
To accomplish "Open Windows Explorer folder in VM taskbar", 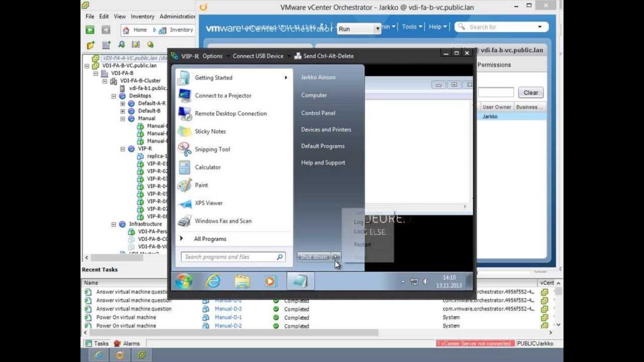I will pyautogui.click(x=242, y=281).
